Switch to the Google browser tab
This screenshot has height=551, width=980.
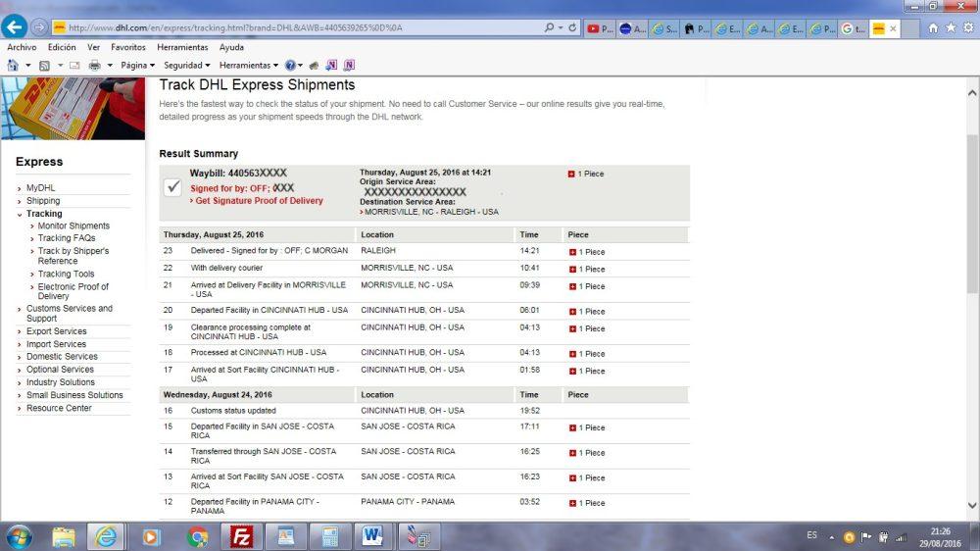point(854,28)
